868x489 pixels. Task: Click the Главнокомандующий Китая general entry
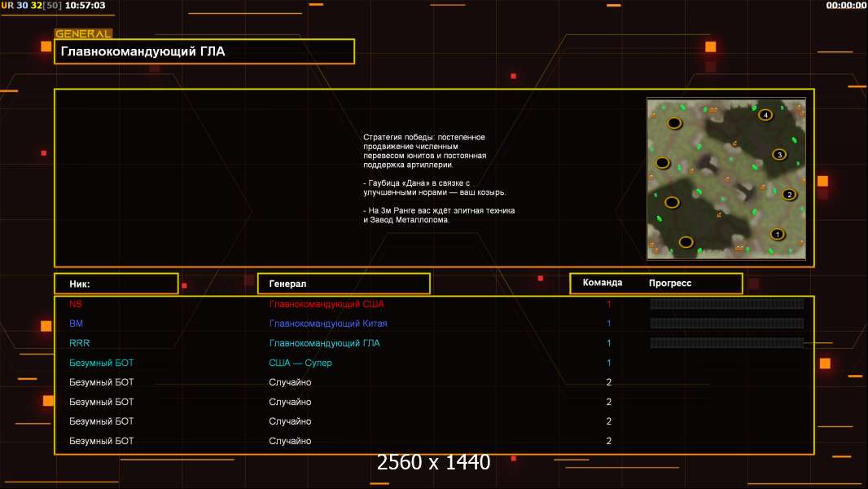point(328,324)
